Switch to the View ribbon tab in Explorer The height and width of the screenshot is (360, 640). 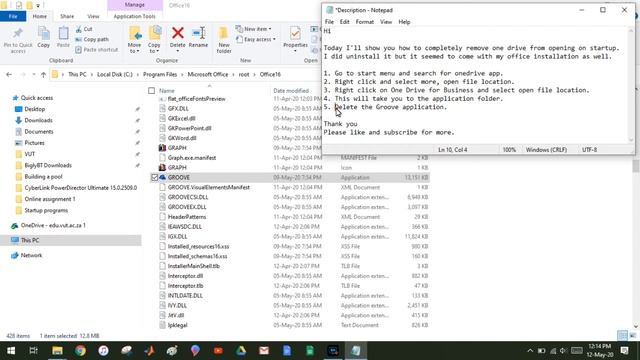point(93,16)
